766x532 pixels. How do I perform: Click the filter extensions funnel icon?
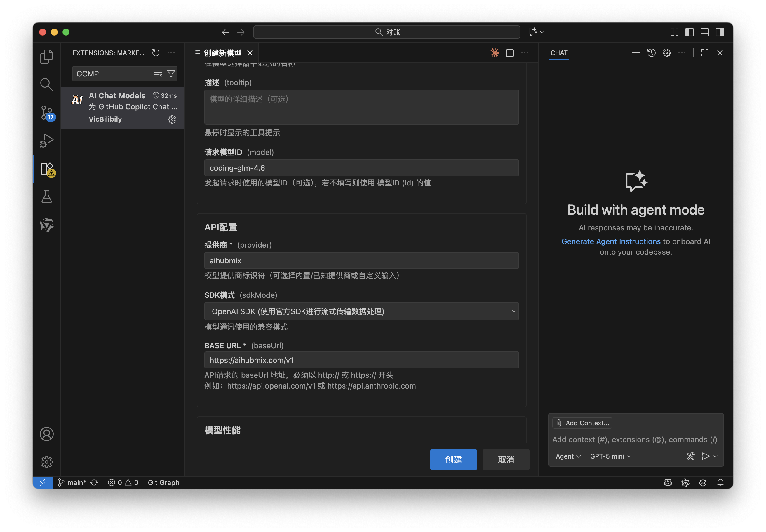pos(171,74)
